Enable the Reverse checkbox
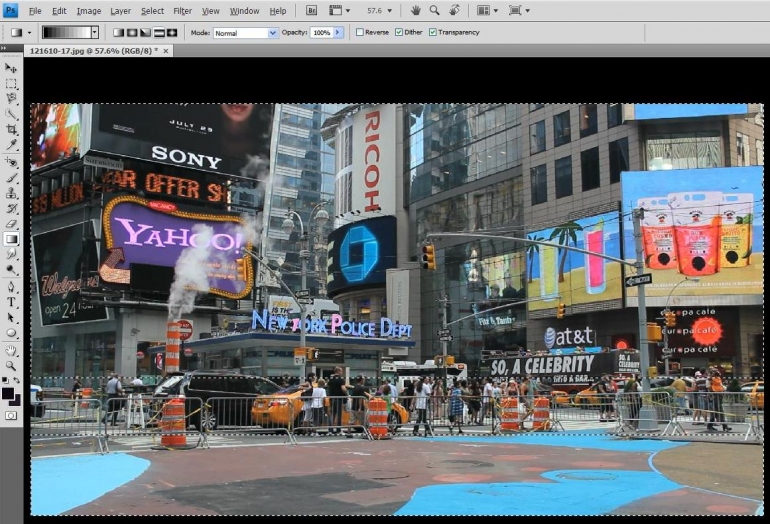Viewport: 770px width, 524px height. pos(359,32)
